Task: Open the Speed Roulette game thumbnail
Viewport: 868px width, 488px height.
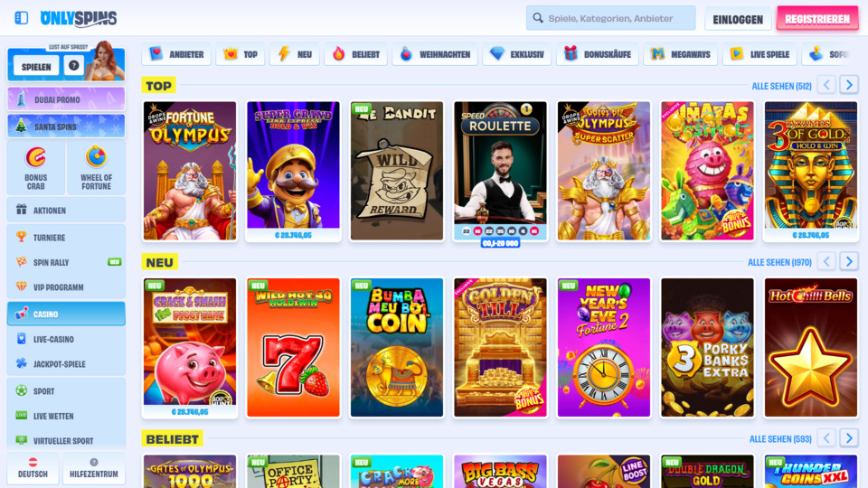Action: 500,171
